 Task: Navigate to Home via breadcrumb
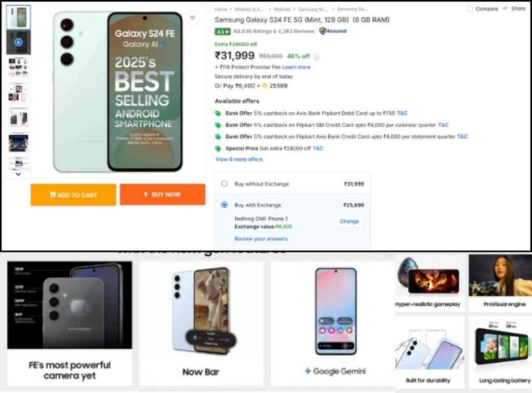click(219, 8)
